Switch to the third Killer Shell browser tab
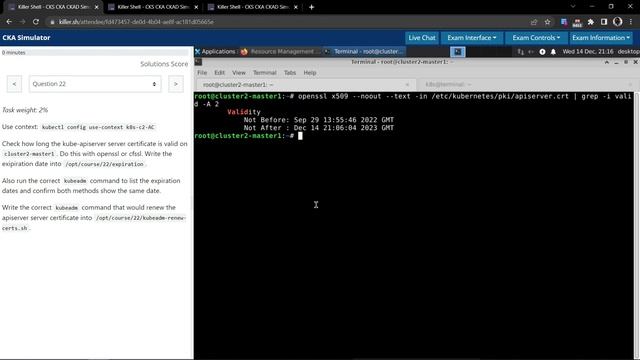Screen dimensions: 640x360 tap(253, 7)
